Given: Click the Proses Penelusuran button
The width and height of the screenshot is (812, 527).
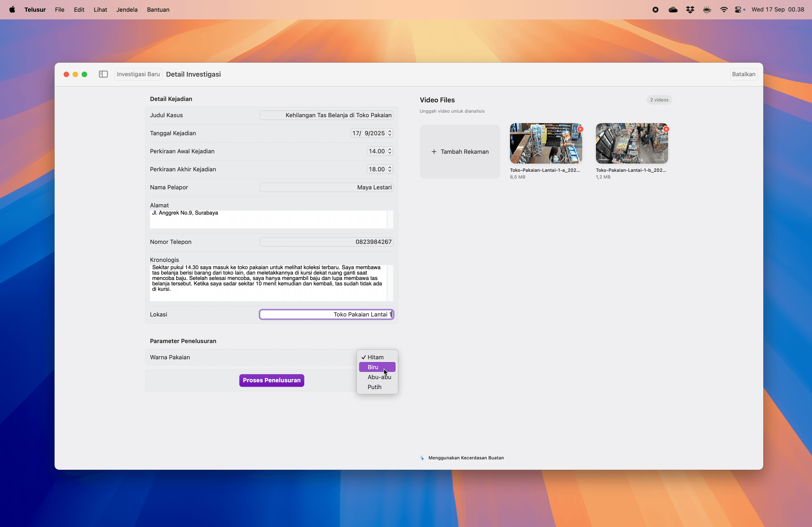Looking at the screenshot, I should [x=272, y=380].
